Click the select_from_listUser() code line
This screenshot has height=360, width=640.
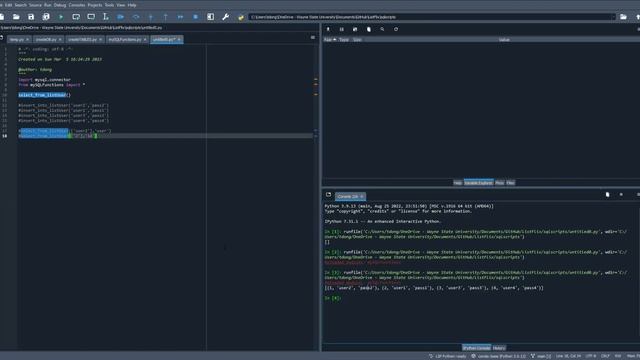click(44, 95)
